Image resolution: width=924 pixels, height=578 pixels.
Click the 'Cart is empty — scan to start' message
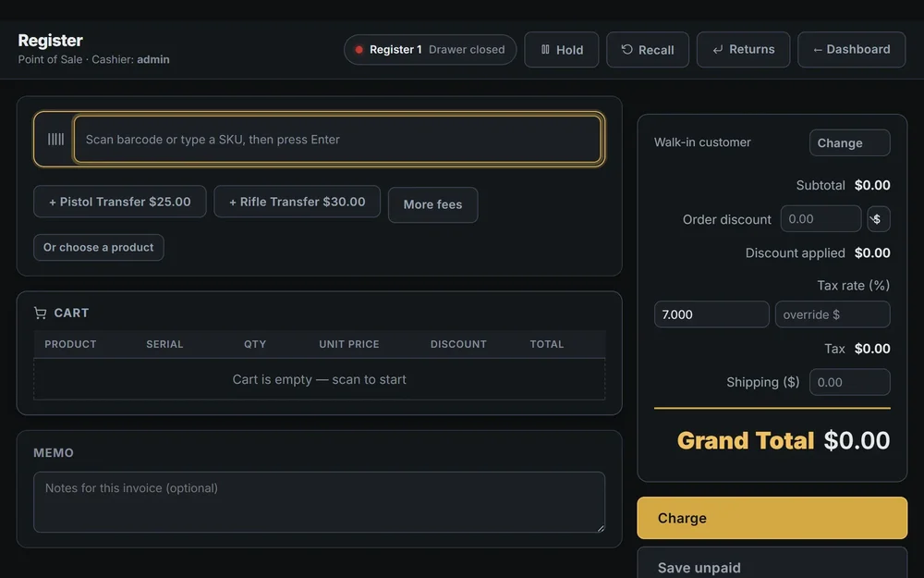click(319, 379)
